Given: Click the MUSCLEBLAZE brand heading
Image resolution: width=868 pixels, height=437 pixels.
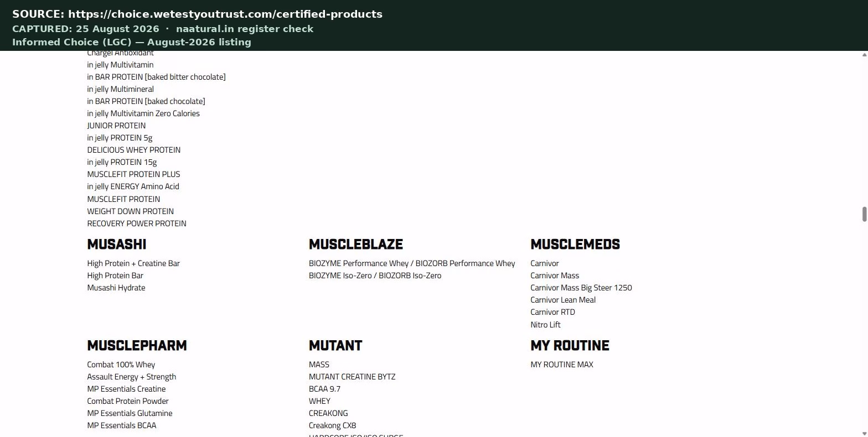Looking at the screenshot, I should tap(356, 244).
